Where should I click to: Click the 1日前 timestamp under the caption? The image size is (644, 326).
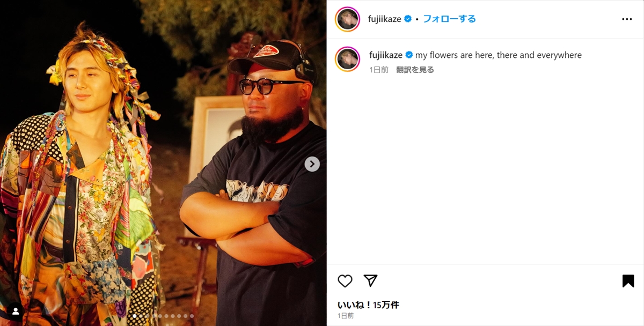[379, 70]
